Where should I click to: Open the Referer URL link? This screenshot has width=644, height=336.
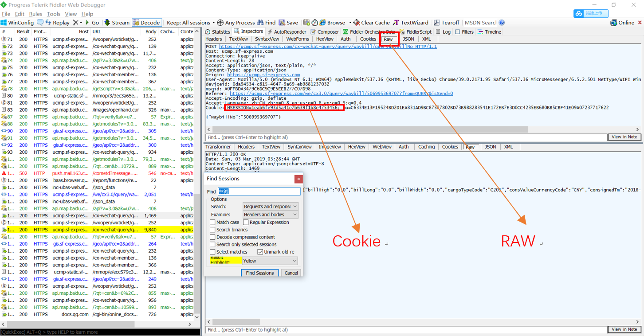pyautogui.click(x=341, y=94)
